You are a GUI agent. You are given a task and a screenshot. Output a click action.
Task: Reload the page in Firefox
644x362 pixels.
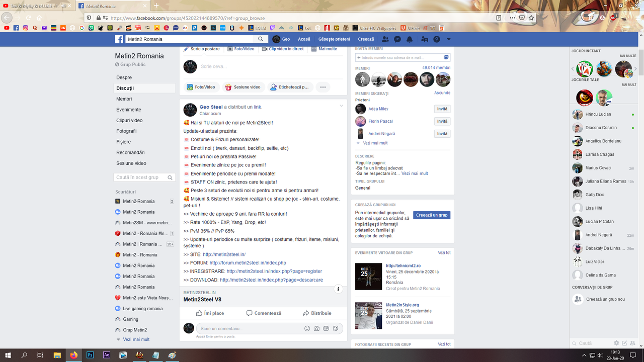[29, 18]
